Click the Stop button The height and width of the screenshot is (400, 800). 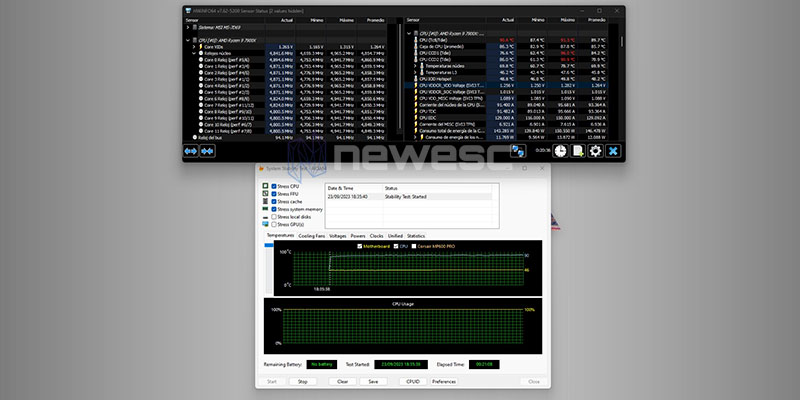click(303, 382)
